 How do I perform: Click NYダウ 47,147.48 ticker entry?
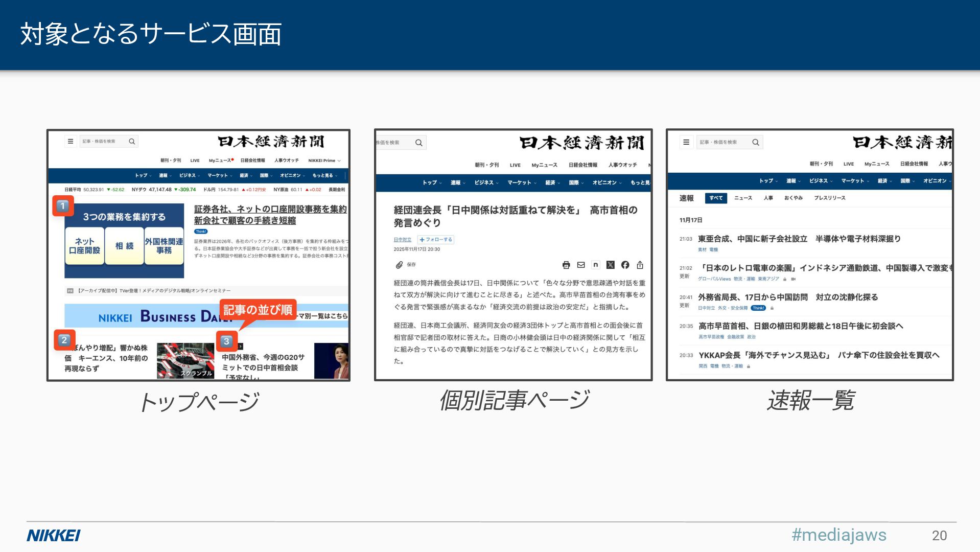[x=164, y=190]
